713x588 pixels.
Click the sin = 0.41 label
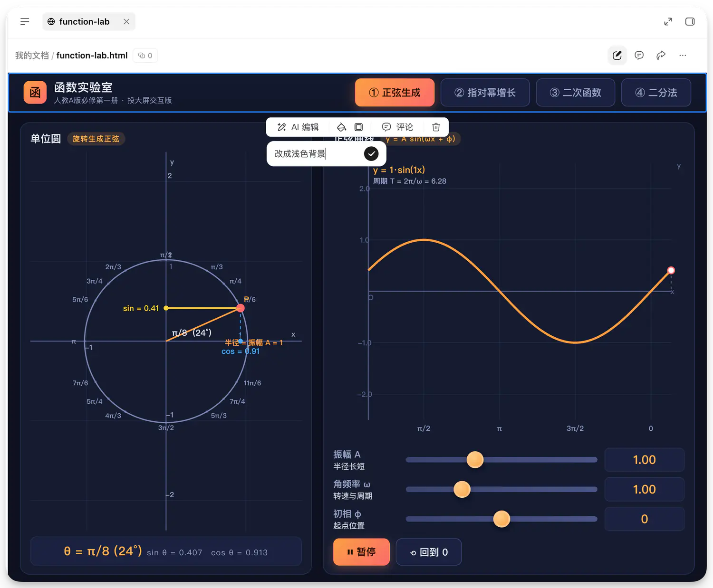141,308
